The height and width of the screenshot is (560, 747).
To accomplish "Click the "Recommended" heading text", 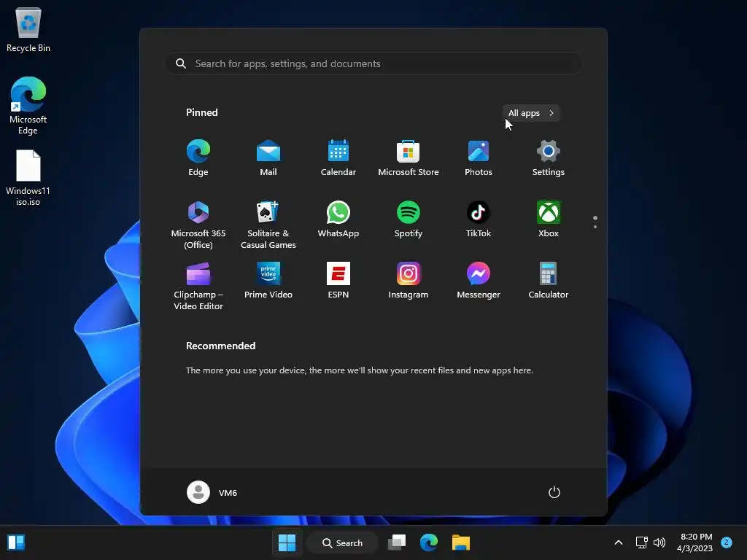I will tap(220, 346).
